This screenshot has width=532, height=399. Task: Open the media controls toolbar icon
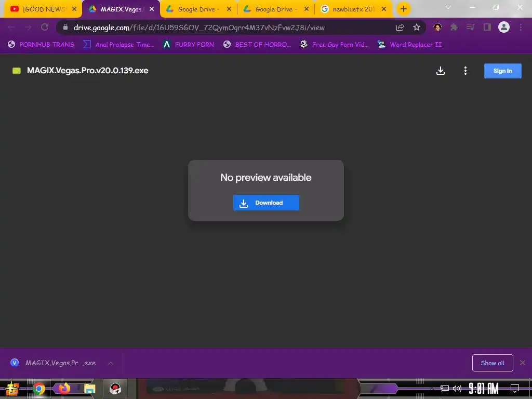point(470,27)
